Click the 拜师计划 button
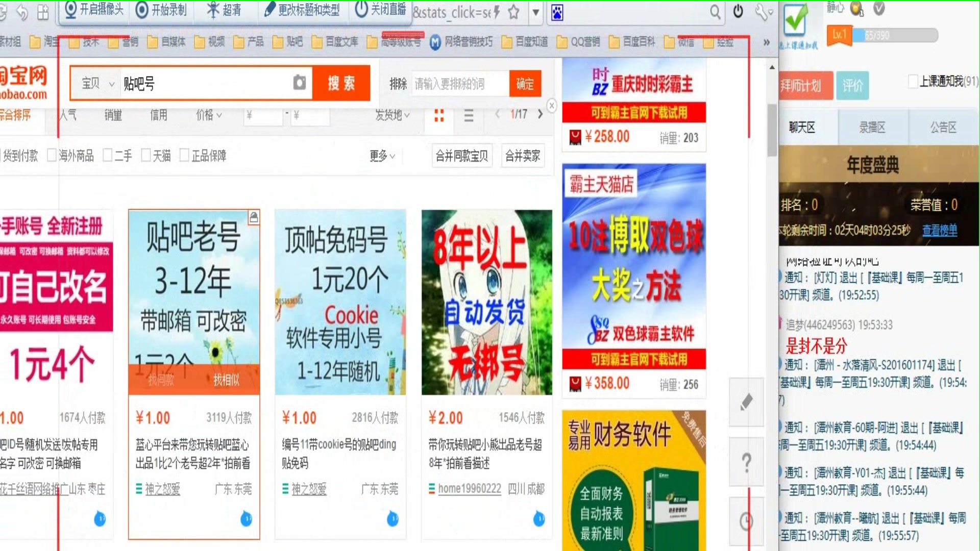The height and width of the screenshot is (551, 980). 806,85
